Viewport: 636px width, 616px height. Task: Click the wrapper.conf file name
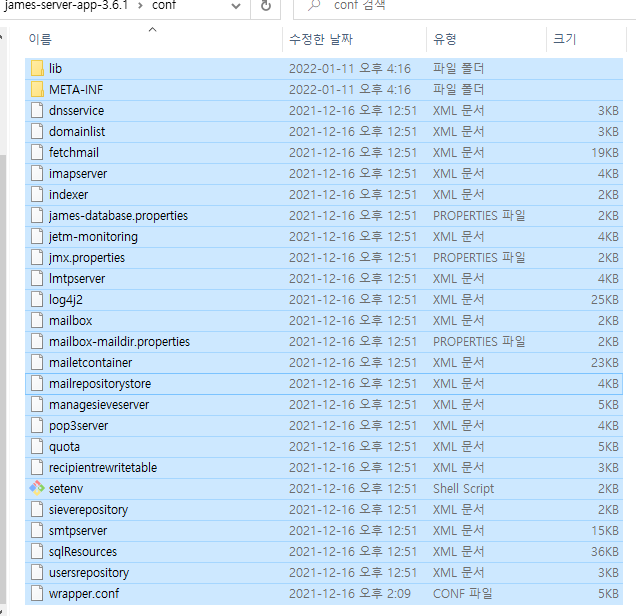pyautogui.click(x=84, y=594)
